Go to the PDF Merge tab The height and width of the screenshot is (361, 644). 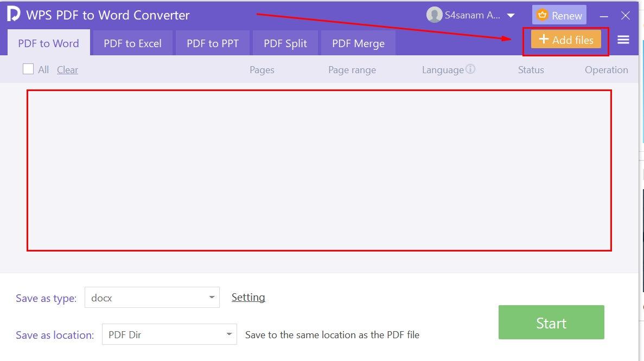point(358,43)
